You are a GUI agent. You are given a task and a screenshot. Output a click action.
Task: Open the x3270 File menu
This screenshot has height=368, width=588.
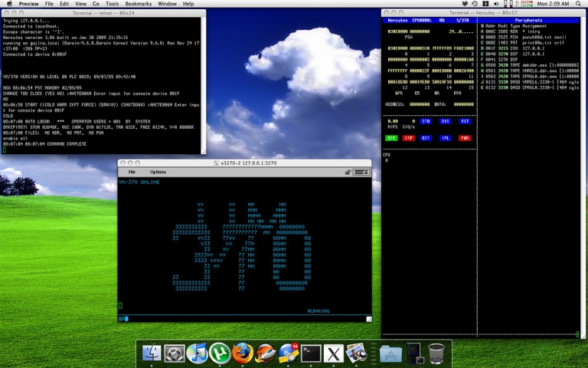coord(132,172)
